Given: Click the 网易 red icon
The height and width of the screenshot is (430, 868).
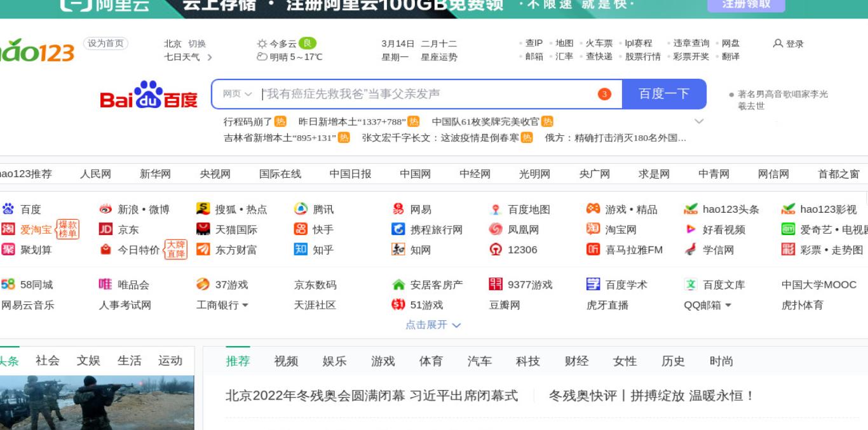Looking at the screenshot, I should [398, 210].
